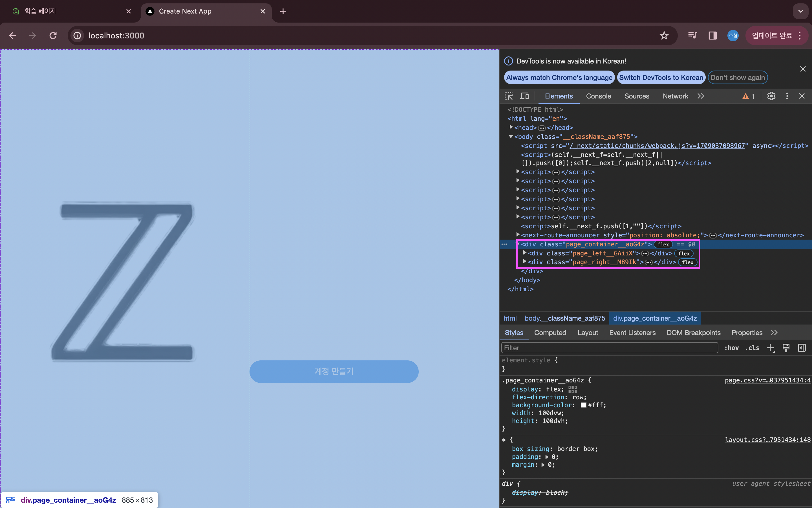Click the warning issues counter icon
812x508 pixels.
click(748, 97)
